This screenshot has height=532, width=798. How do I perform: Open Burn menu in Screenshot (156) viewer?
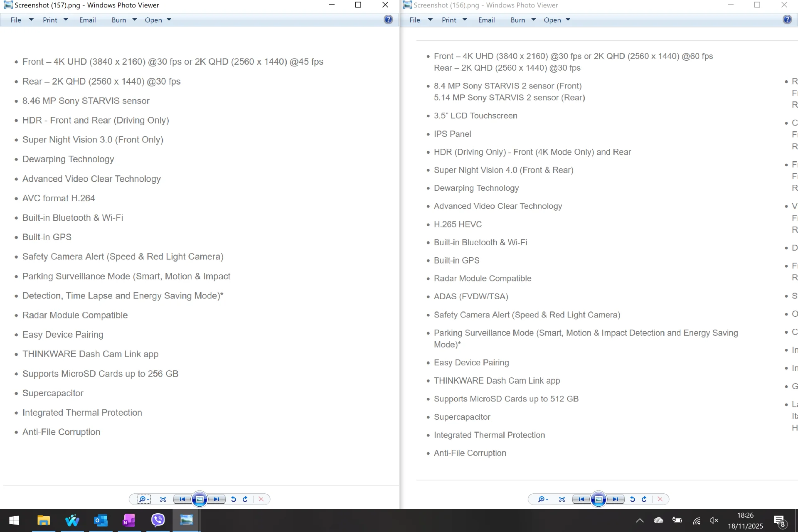523,20
